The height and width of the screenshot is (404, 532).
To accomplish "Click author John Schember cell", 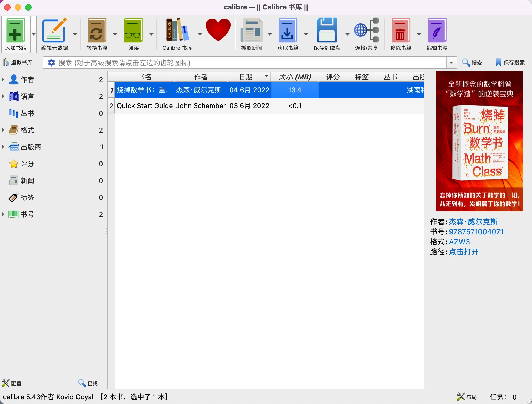I will [x=201, y=106].
